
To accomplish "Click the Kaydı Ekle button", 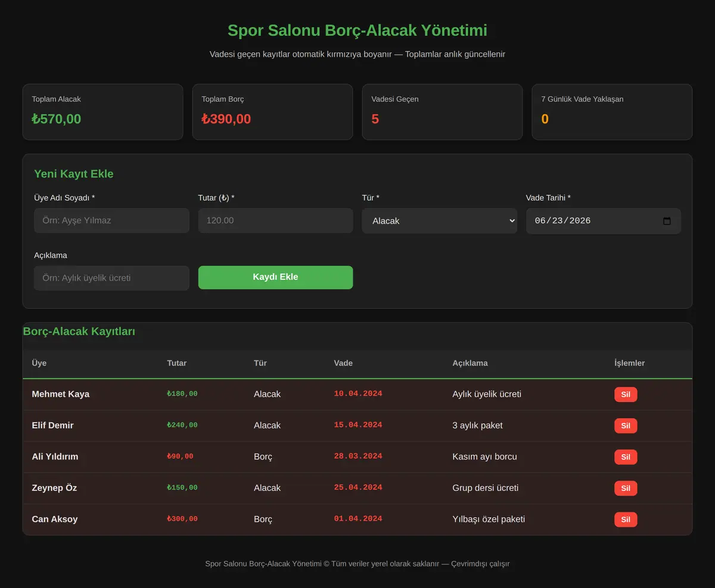I will pos(275,278).
